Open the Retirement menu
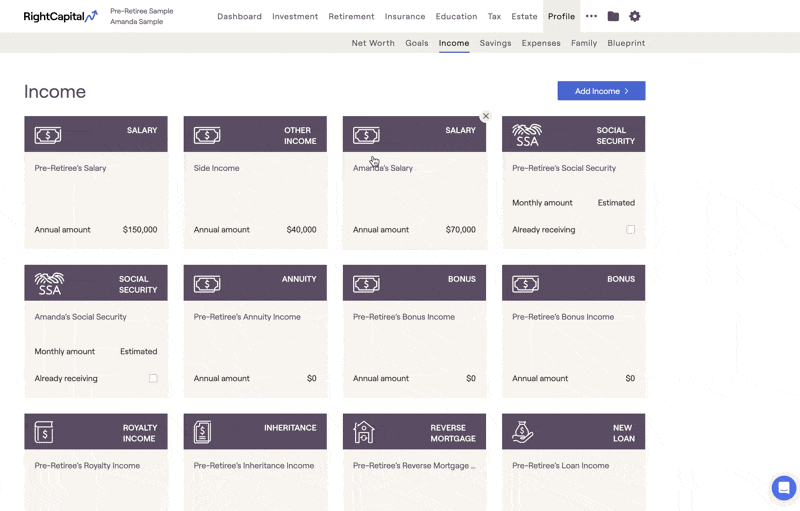This screenshot has height=511, width=800. pyautogui.click(x=352, y=16)
